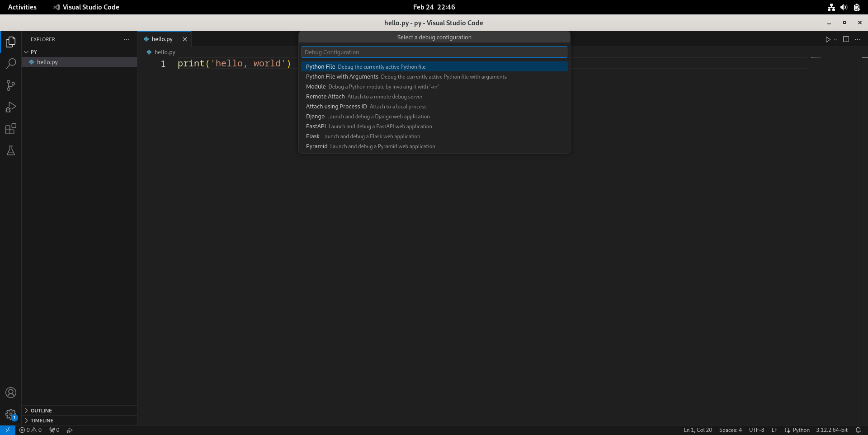Viewport: 868px width, 435px height.
Task: Click UTF-8 encoding status item
Action: click(756, 430)
